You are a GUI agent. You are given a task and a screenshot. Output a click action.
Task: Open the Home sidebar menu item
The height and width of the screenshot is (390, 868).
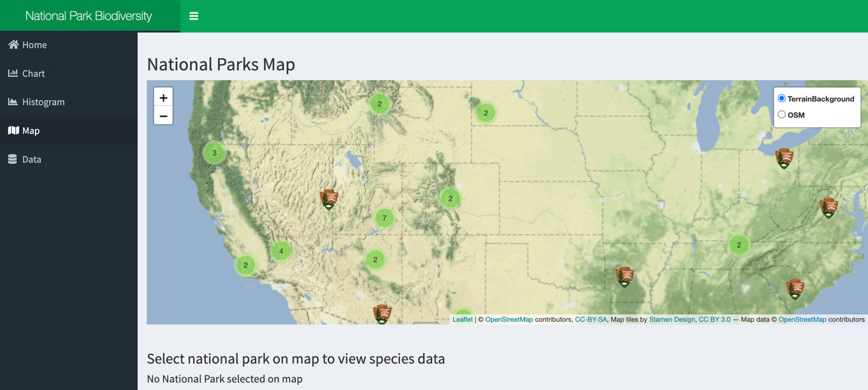[34, 45]
